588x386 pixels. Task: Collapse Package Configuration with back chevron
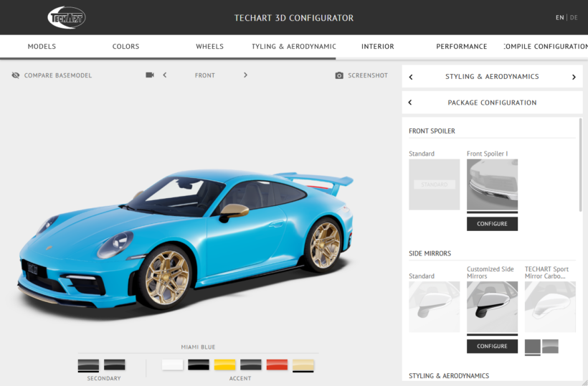coord(410,103)
